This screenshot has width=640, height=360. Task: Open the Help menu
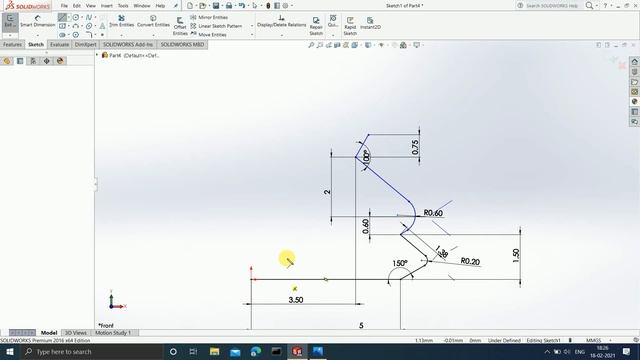[160, 6]
